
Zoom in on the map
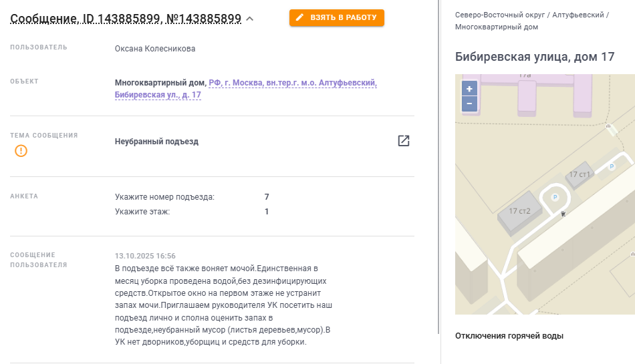[469, 89]
